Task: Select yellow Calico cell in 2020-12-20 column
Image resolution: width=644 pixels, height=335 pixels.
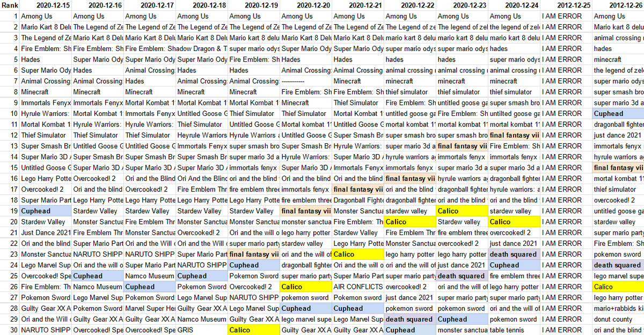Action: (306, 287)
